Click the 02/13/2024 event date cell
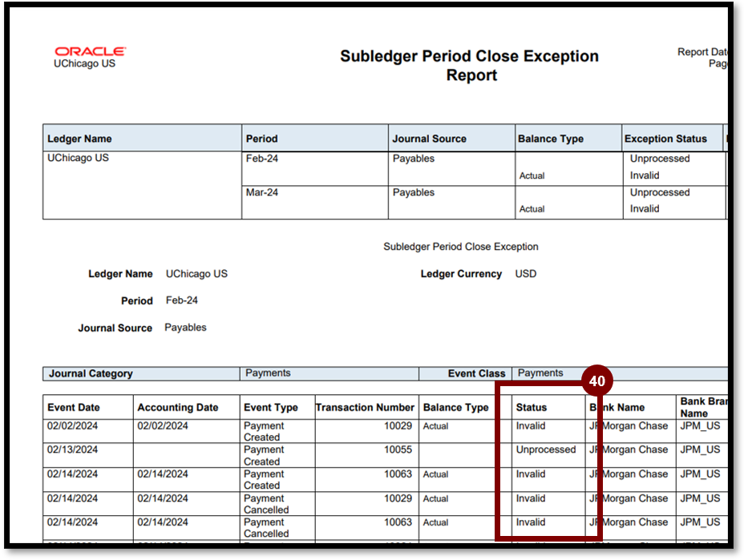744x560 pixels. coord(72,449)
